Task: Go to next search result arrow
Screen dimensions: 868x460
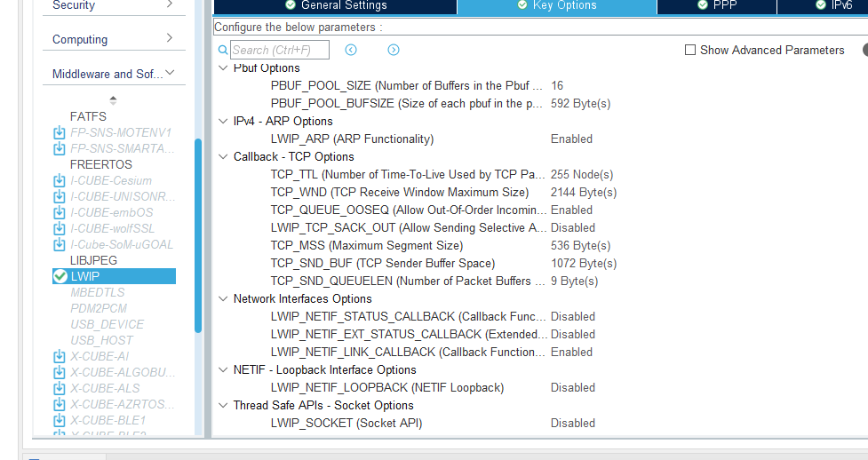Action: (394, 50)
